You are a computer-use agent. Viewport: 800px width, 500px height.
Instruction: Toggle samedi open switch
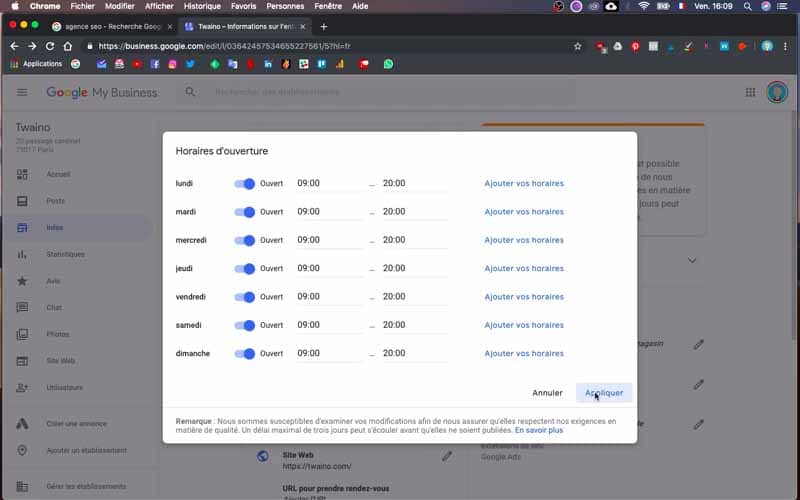point(244,326)
